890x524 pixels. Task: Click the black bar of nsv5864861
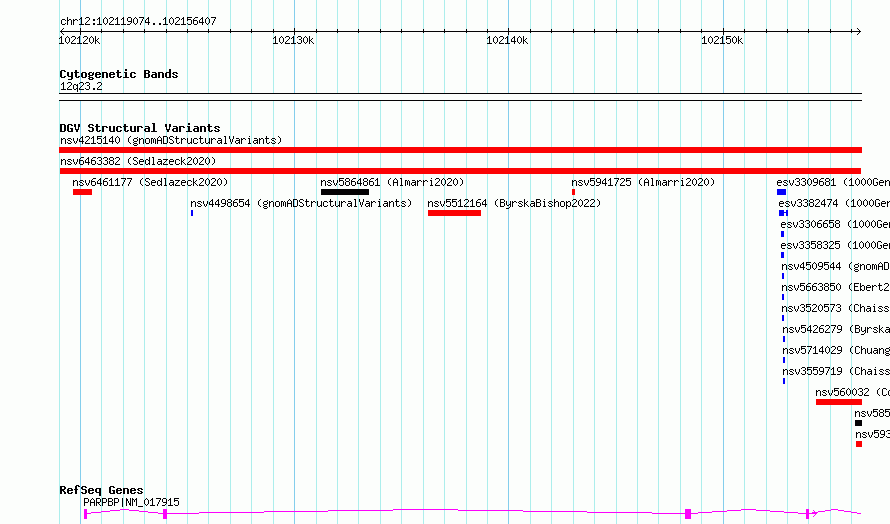tap(345, 192)
